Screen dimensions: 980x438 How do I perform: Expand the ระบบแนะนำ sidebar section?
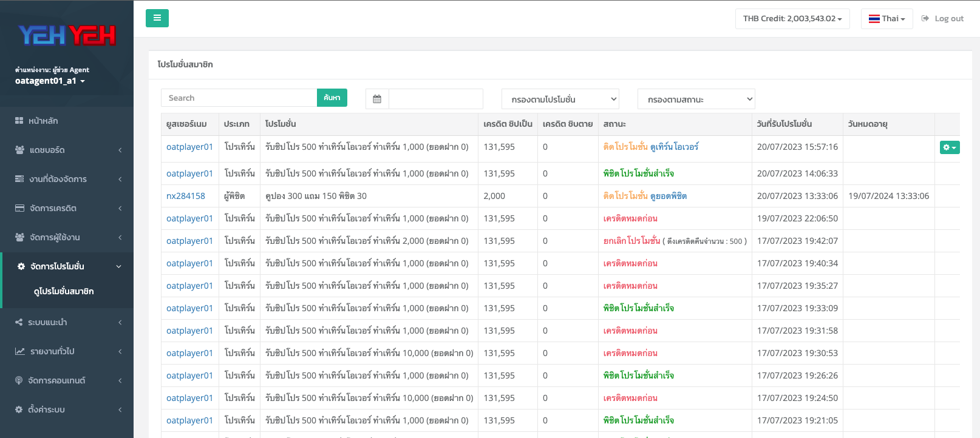pyautogui.click(x=67, y=322)
